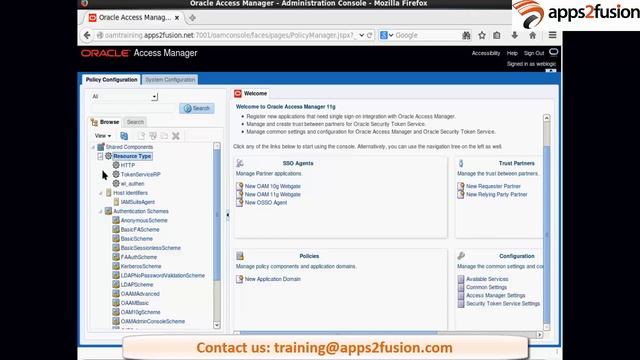Open the View dropdown menu

click(x=103, y=136)
